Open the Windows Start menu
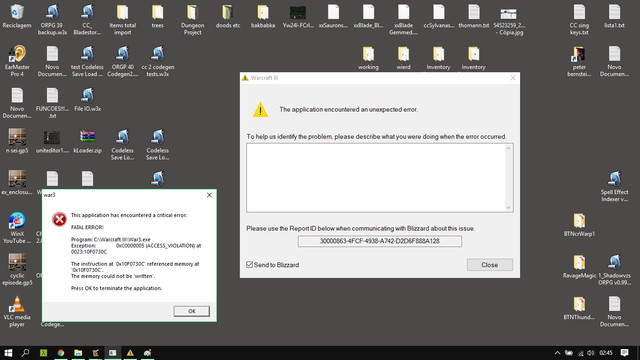 8,353
